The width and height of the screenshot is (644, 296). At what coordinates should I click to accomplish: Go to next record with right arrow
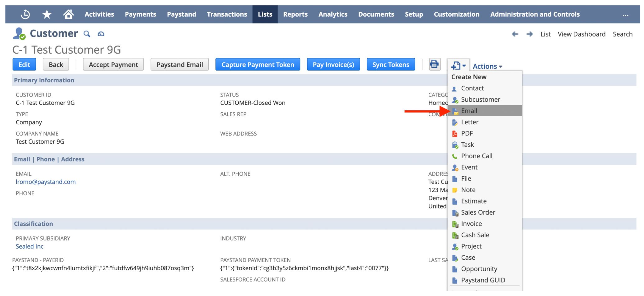pyautogui.click(x=530, y=34)
